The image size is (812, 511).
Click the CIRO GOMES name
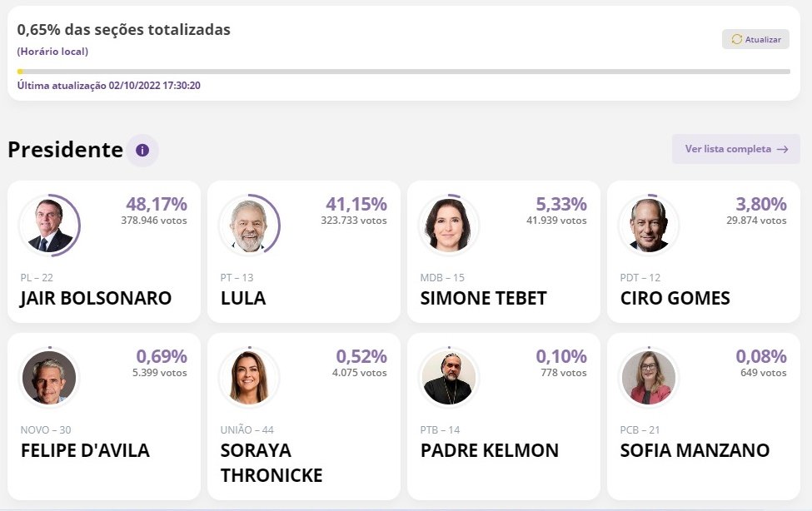click(x=675, y=298)
